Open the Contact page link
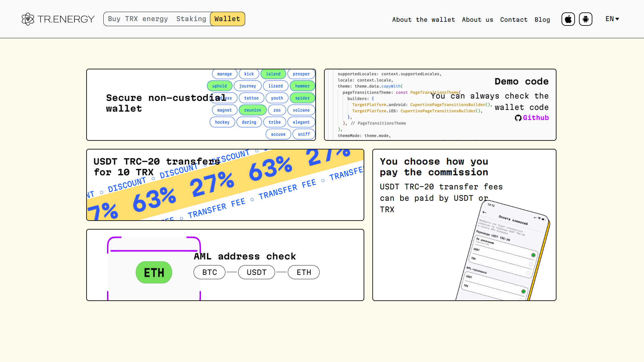Screen dimensions: 644x362 tap(514, 20)
